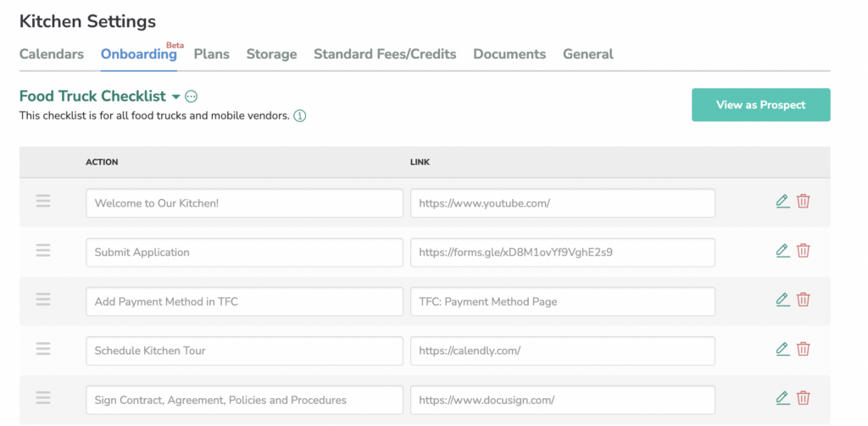Click pencil icon for Add Payment Method row
The image size is (868, 426).
782,300
